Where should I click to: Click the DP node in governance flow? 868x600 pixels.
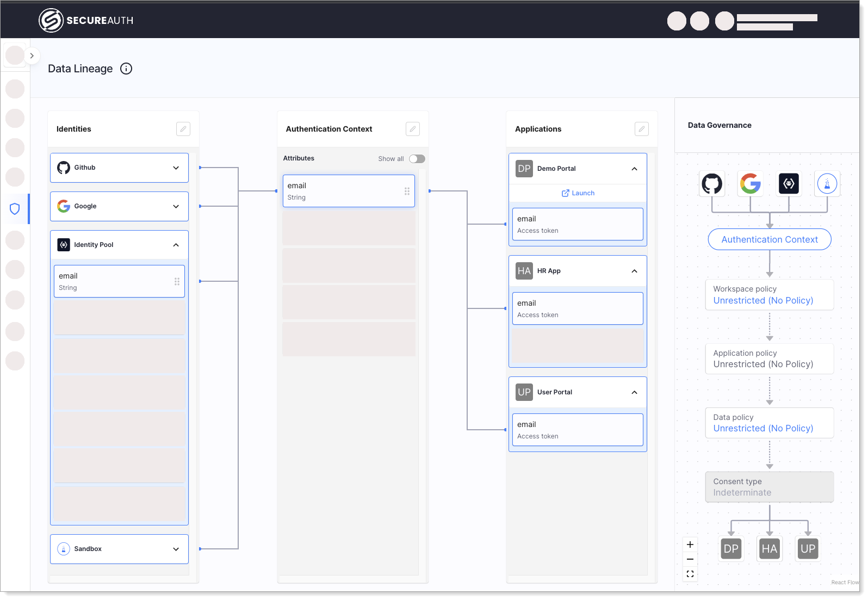tap(731, 549)
